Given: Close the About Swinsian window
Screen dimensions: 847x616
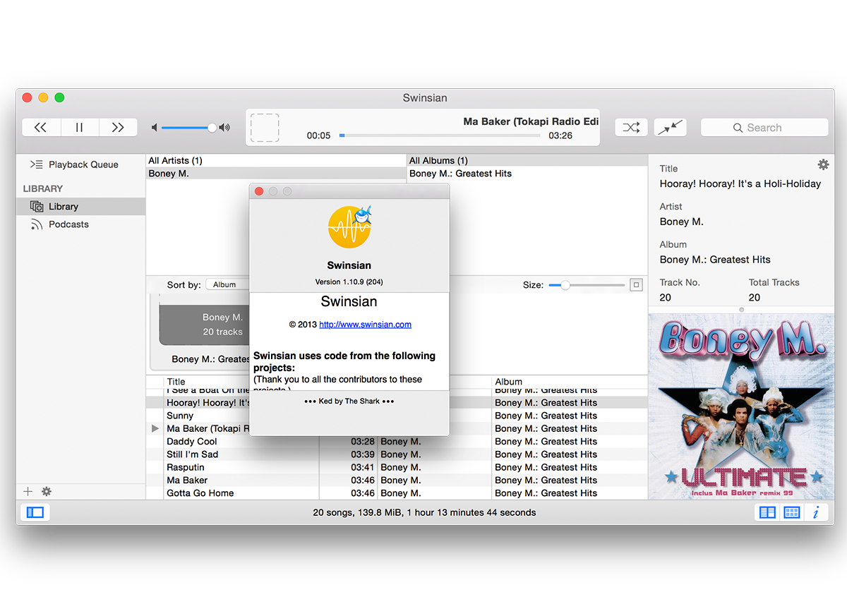Looking at the screenshot, I should [259, 191].
